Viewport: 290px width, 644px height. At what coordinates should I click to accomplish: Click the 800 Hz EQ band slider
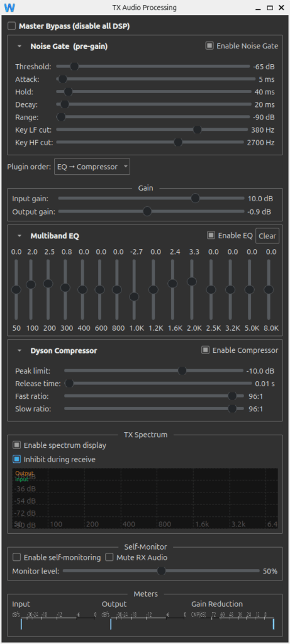coord(116,290)
